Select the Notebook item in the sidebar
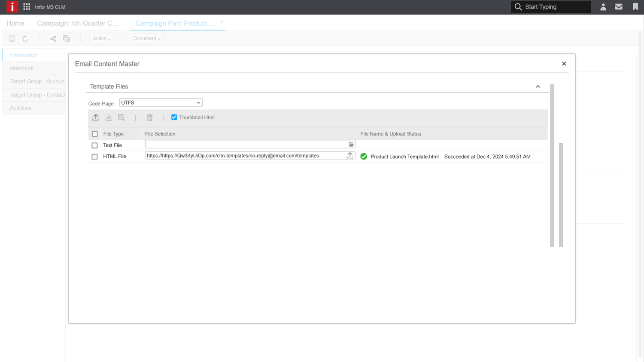The image size is (644, 362). pyautogui.click(x=21, y=68)
